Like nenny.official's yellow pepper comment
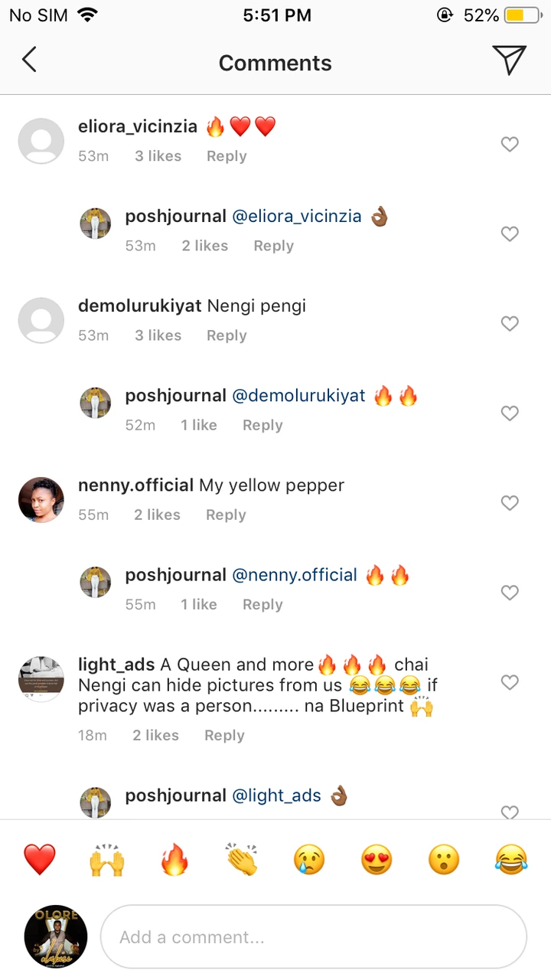 (x=510, y=502)
